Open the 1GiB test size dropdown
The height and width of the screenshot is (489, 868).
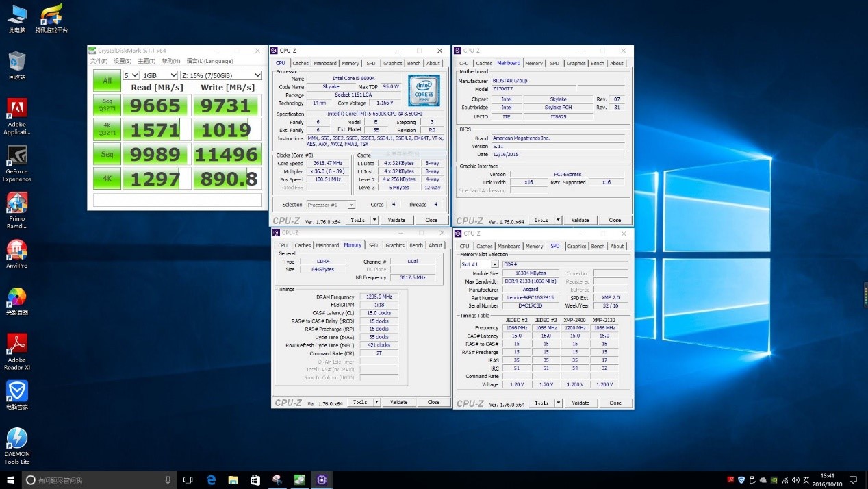[159, 75]
